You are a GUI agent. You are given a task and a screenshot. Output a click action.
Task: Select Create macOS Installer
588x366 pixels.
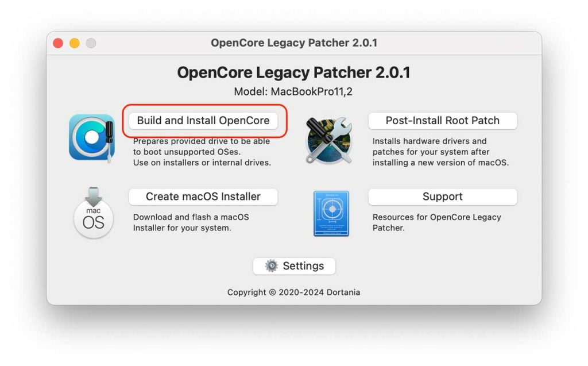203,197
